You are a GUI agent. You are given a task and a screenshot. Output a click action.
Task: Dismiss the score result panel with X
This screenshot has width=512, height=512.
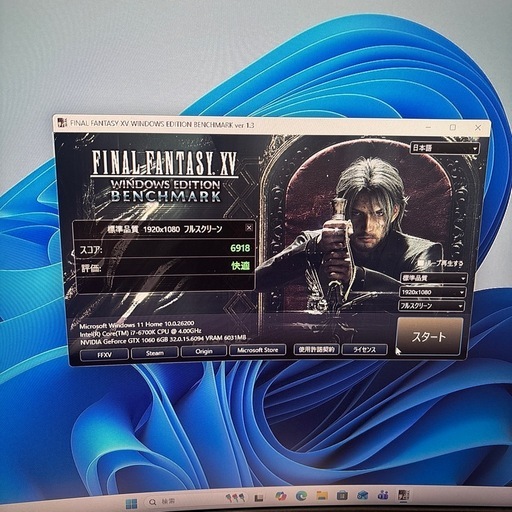click(249, 228)
